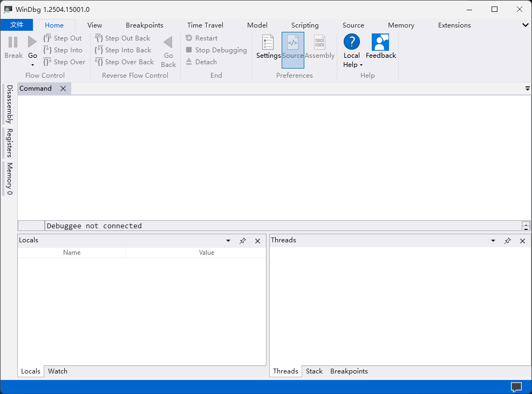Open the Disassembly side panel
Viewport: 532px width, 394px height.
10,104
